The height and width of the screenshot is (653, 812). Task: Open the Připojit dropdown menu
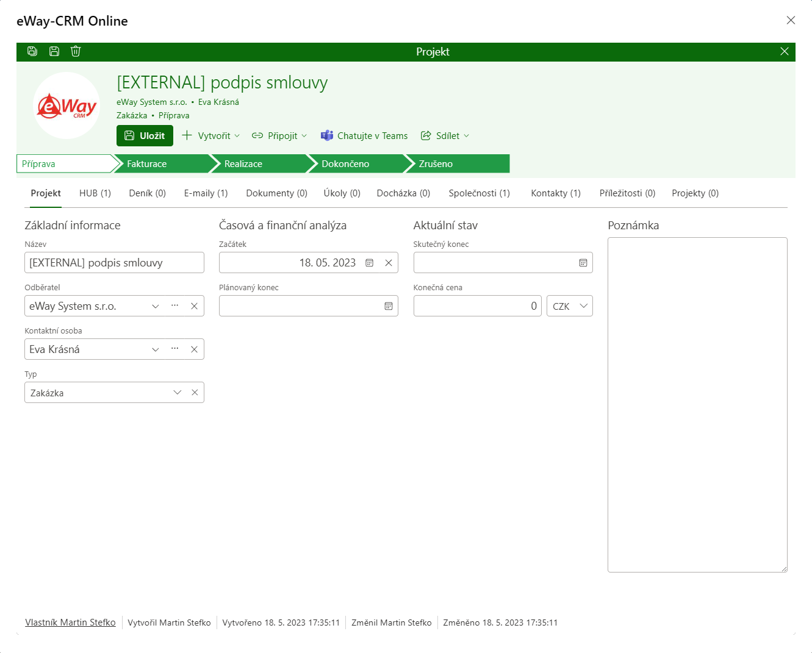click(x=279, y=135)
